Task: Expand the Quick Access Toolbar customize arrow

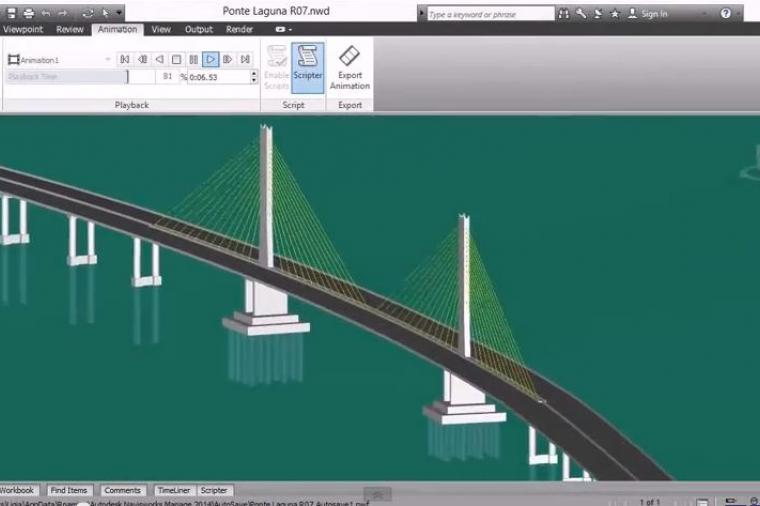Action: click(120, 13)
